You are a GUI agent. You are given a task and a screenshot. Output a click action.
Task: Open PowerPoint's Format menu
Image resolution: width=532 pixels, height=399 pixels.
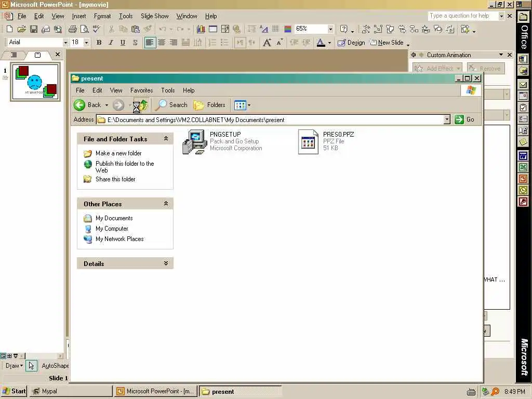(102, 16)
